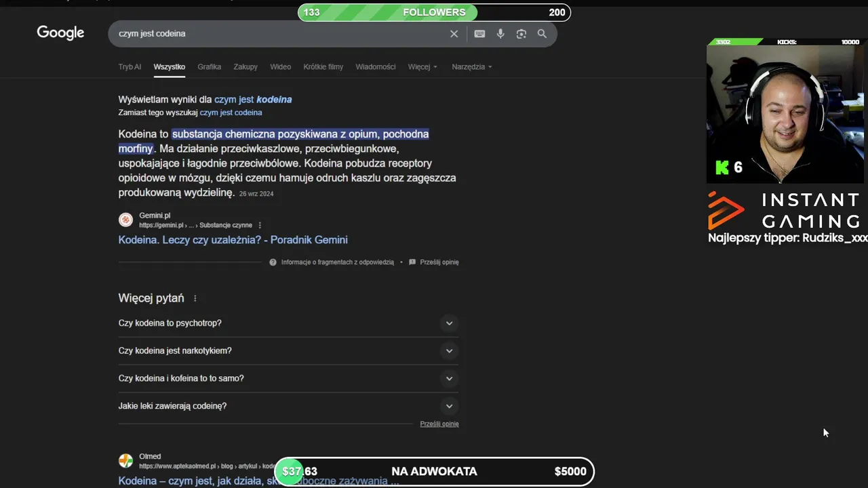
Task: Open 'Kodeina. Leczy czy uzależnia?' result
Action: coord(233,240)
